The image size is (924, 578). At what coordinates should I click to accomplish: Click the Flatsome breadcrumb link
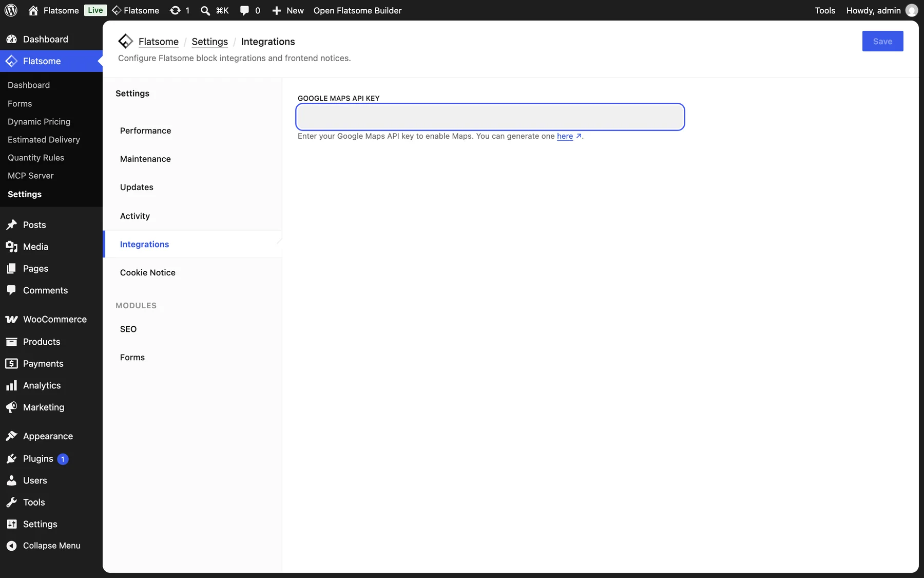159,42
